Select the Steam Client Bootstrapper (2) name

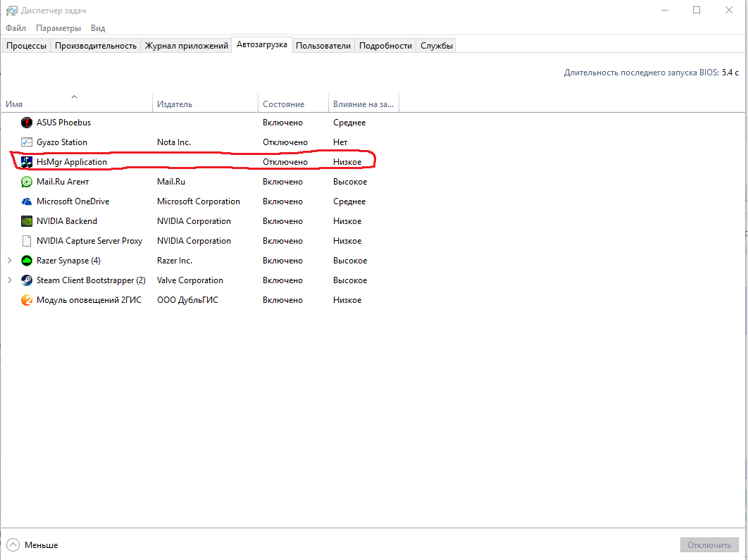91,280
